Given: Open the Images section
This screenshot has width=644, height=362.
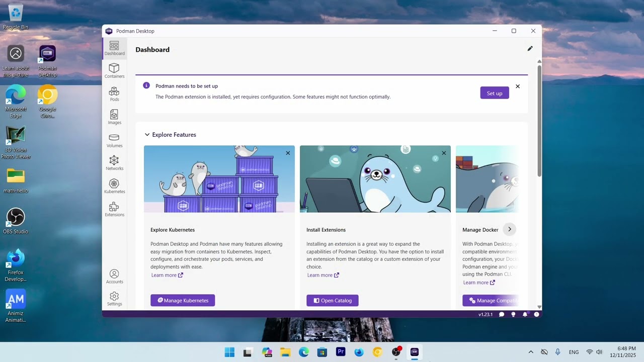Looking at the screenshot, I should point(114,117).
